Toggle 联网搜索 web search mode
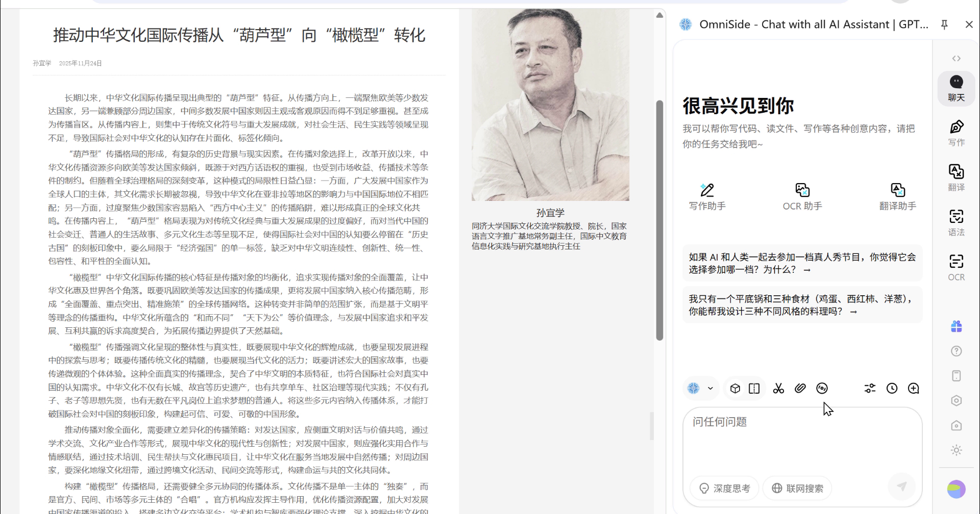The image size is (980, 514). tap(797, 488)
